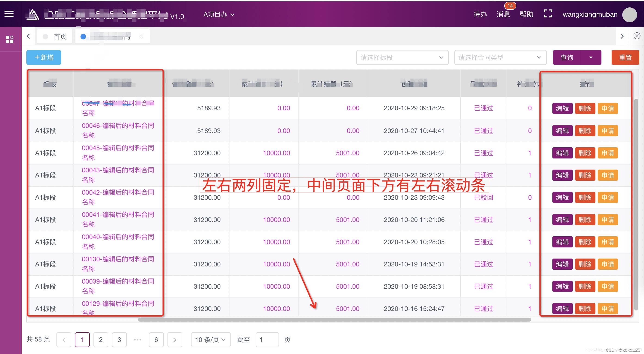
Task: Switch to the 首页 tab
Action: pos(55,37)
